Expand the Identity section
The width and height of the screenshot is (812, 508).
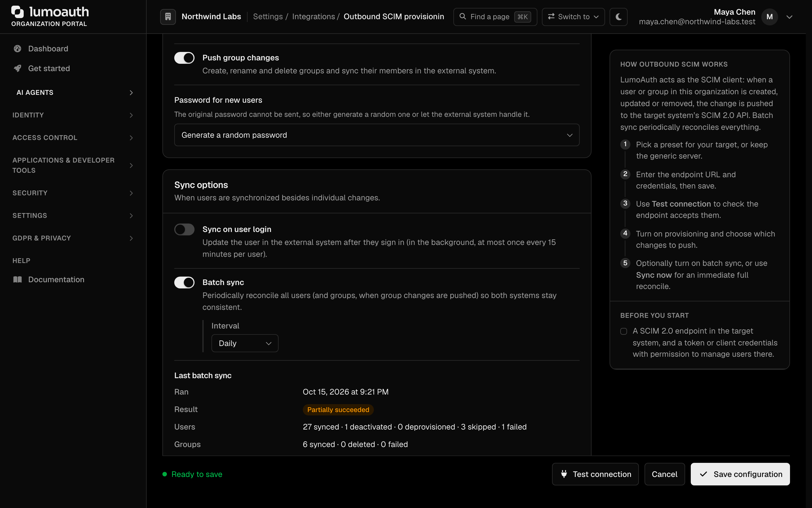pos(73,115)
